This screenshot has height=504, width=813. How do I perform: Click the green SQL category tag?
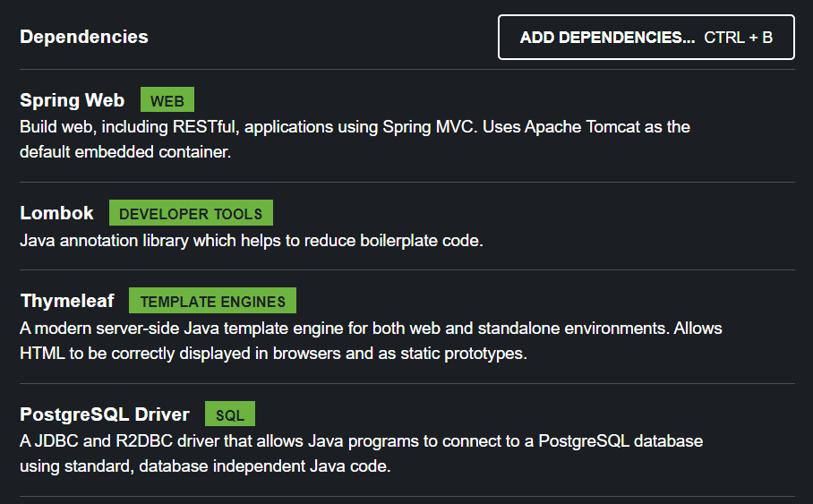pyautogui.click(x=230, y=415)
